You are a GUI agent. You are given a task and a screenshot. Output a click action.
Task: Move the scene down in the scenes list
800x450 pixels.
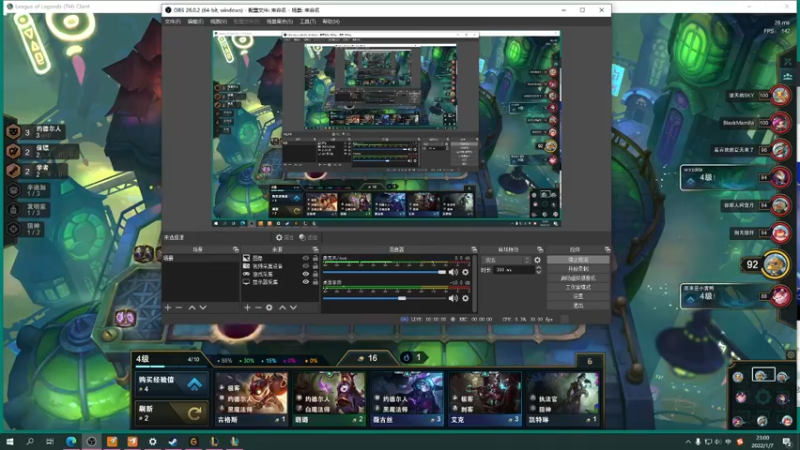pos(203,308)
